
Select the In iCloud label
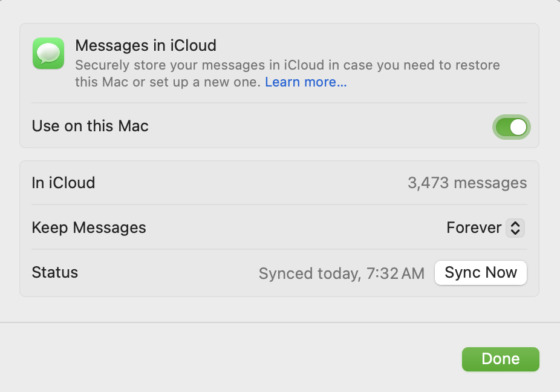coord(63,183)
